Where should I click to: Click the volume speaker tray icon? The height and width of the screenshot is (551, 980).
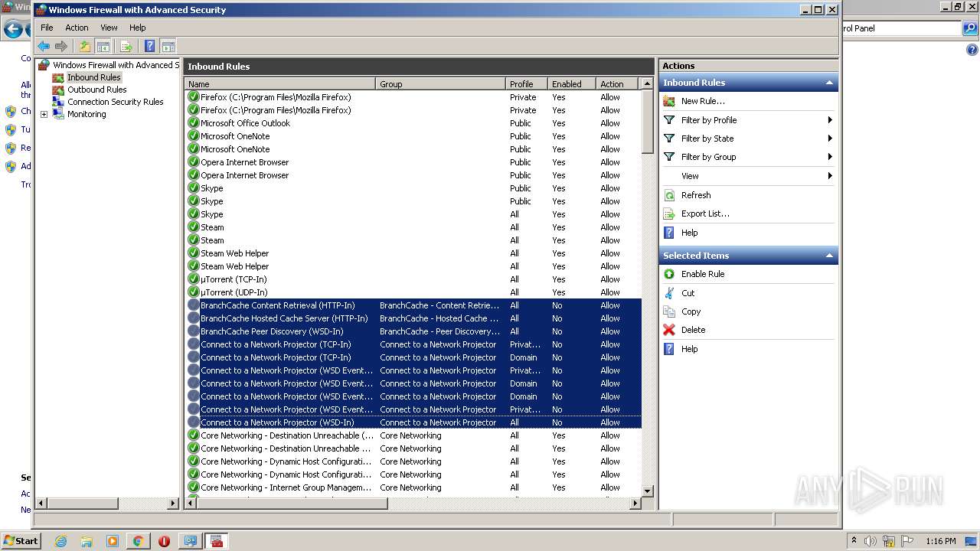(x=871, y=541)
